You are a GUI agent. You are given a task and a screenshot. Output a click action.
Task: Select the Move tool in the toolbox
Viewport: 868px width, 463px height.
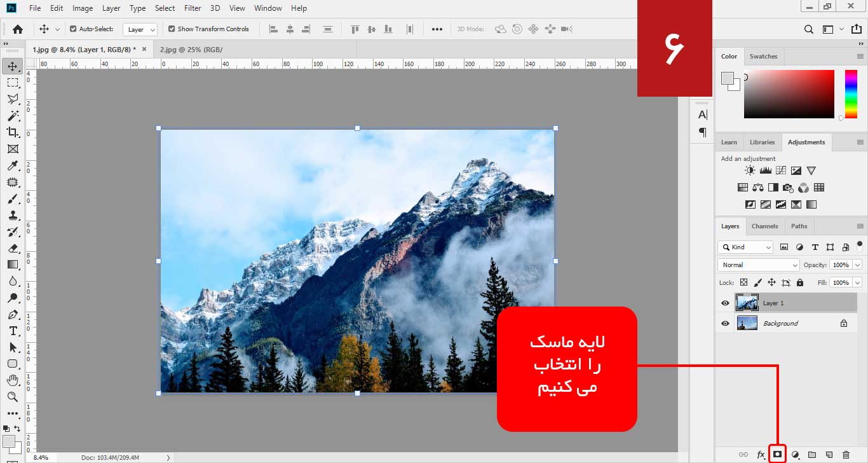click(x=13, y=66)
